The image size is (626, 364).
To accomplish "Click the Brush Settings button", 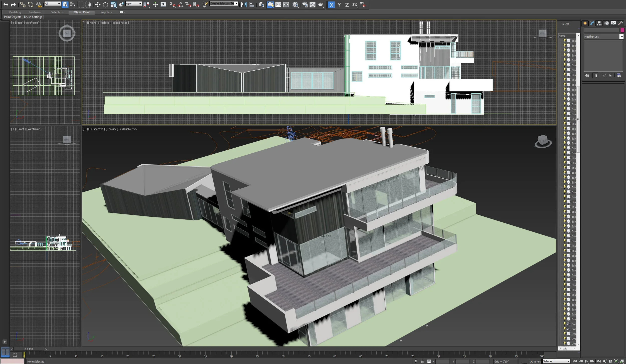I will click(33, 17).
